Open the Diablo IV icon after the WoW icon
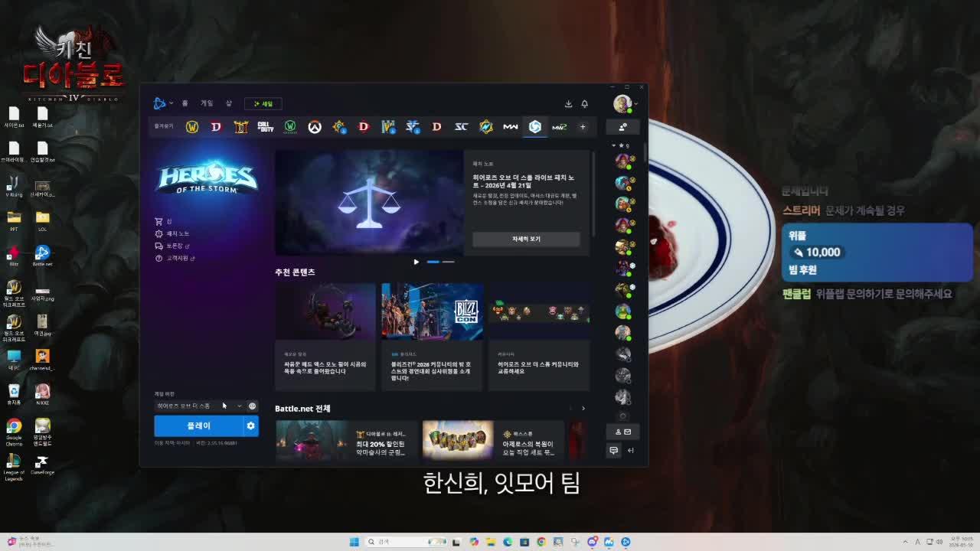The height and width of the screenshot is (551, 980). (x=216, y=127)
